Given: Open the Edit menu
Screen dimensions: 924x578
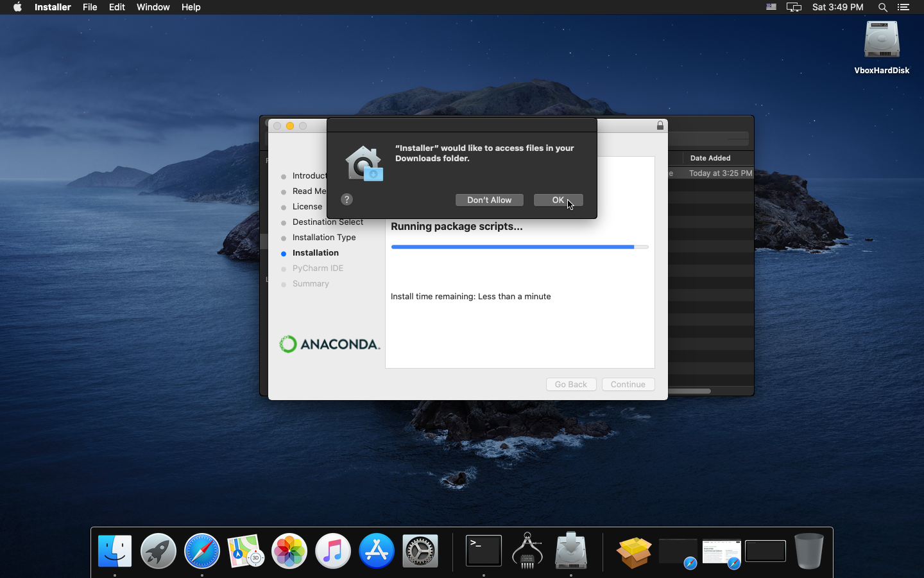Looking at the screenshot, I should pyautogui.click(x=117, y=7).
